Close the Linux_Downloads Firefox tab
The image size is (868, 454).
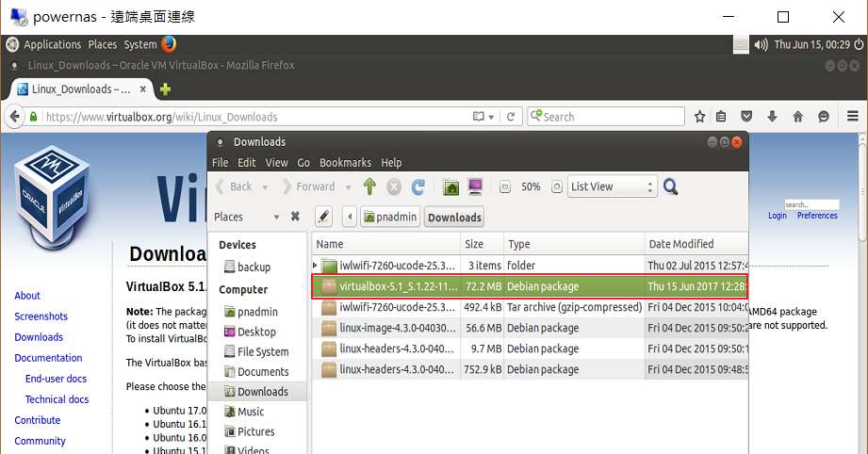(x=143, y=89)
